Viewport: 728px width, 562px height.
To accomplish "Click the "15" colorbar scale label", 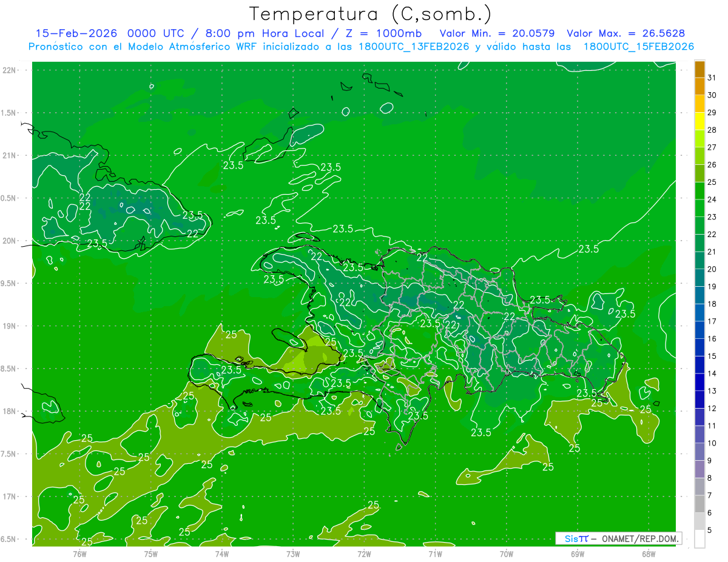I will click(712, 356).
